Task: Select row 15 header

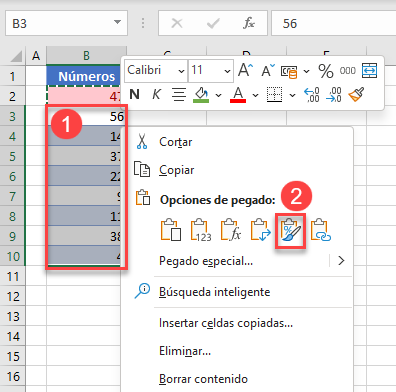Action: pos(12,356)
